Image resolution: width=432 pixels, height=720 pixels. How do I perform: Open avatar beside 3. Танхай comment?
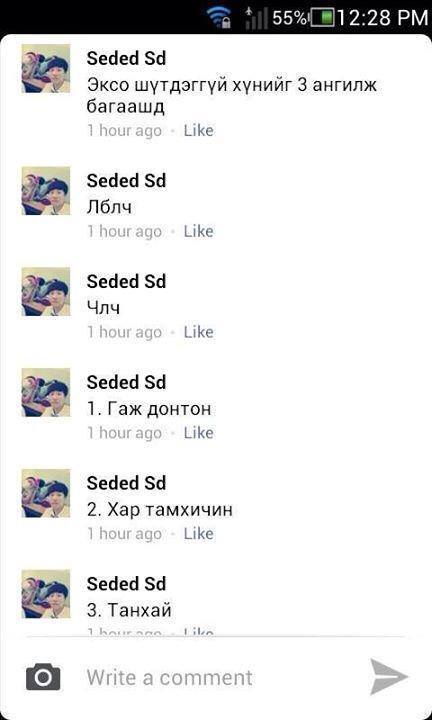point(46,594)
